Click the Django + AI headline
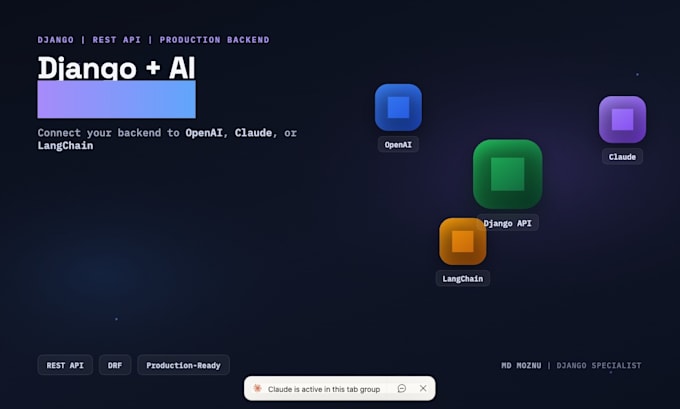 116,68
